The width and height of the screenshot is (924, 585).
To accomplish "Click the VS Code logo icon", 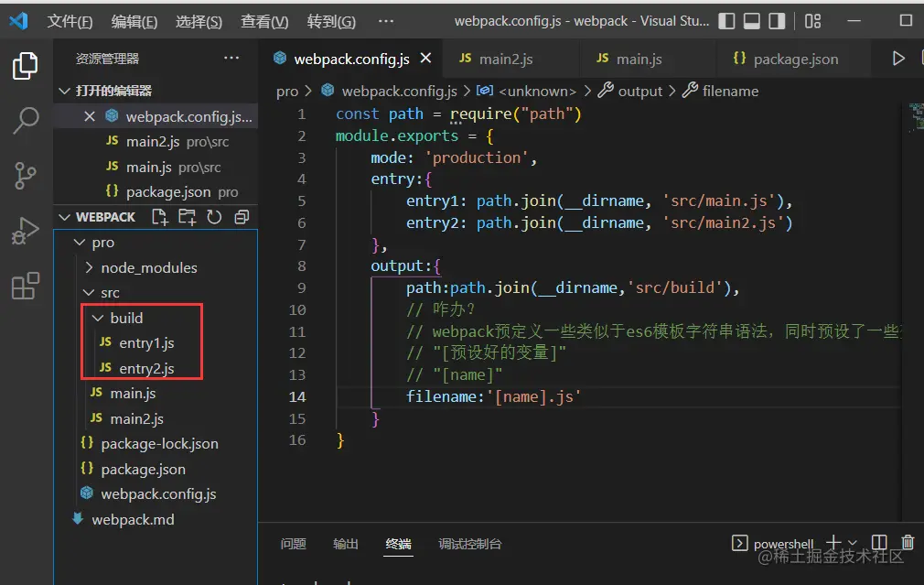I will [19, 21].
